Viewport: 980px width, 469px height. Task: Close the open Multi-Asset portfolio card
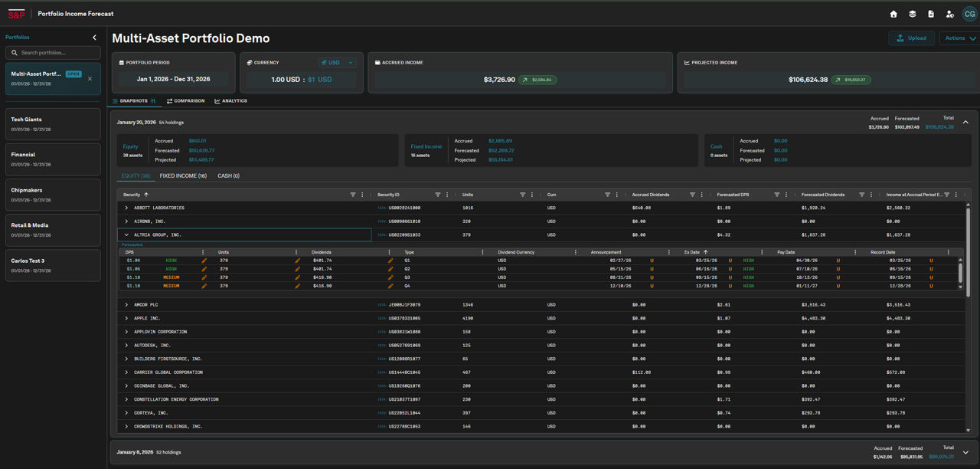click(x=90, y=79)
